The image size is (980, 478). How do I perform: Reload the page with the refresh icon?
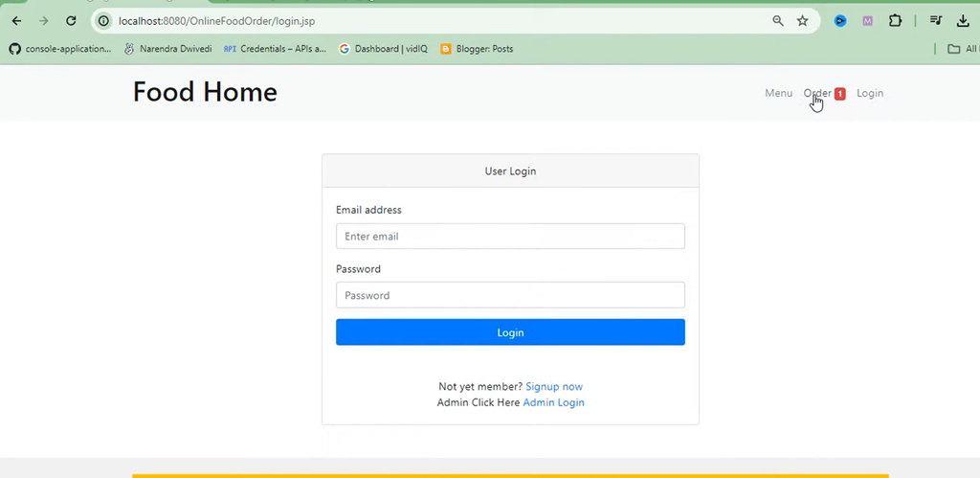point(71,21)
